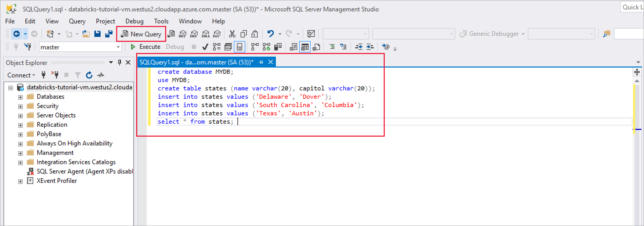Viewport: 644px width, 226px height.
Task: Open the File menu
Action: tap(10, 21)
